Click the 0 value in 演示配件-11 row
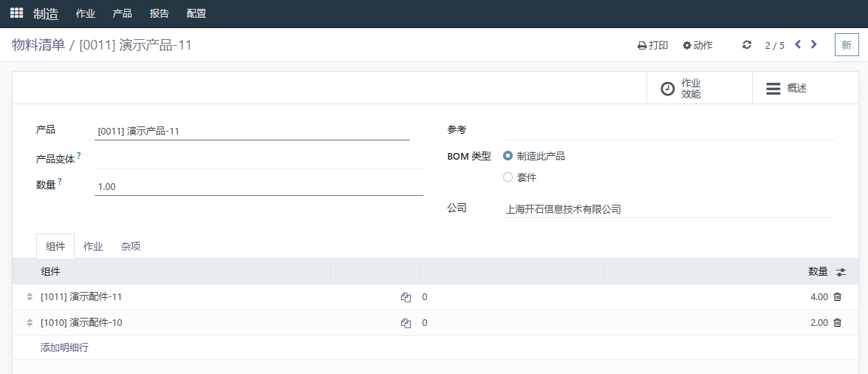Viewport: 868px width, 374px height. point(425,297)
